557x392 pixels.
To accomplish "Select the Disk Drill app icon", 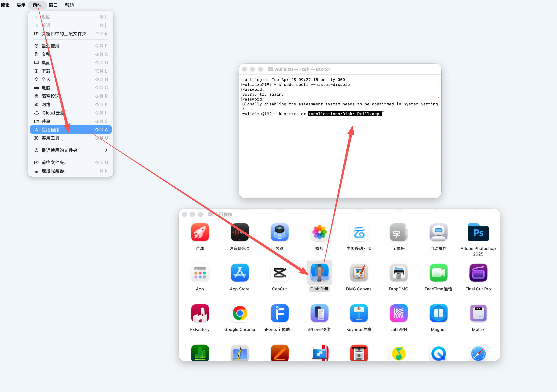I will pos(319,273).
